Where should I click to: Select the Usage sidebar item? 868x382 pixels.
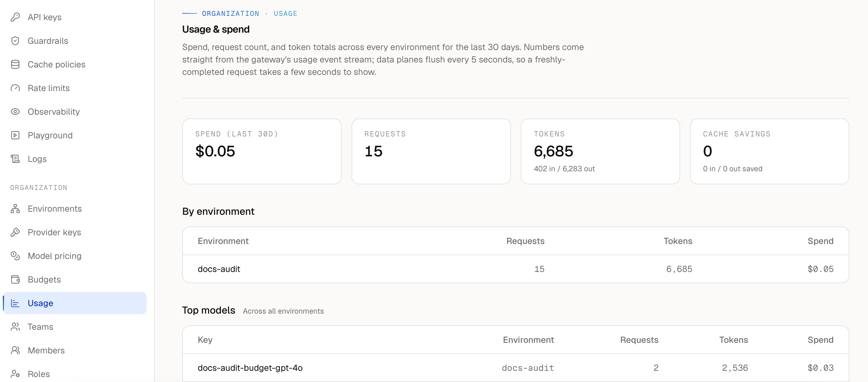tap(74, 302)
